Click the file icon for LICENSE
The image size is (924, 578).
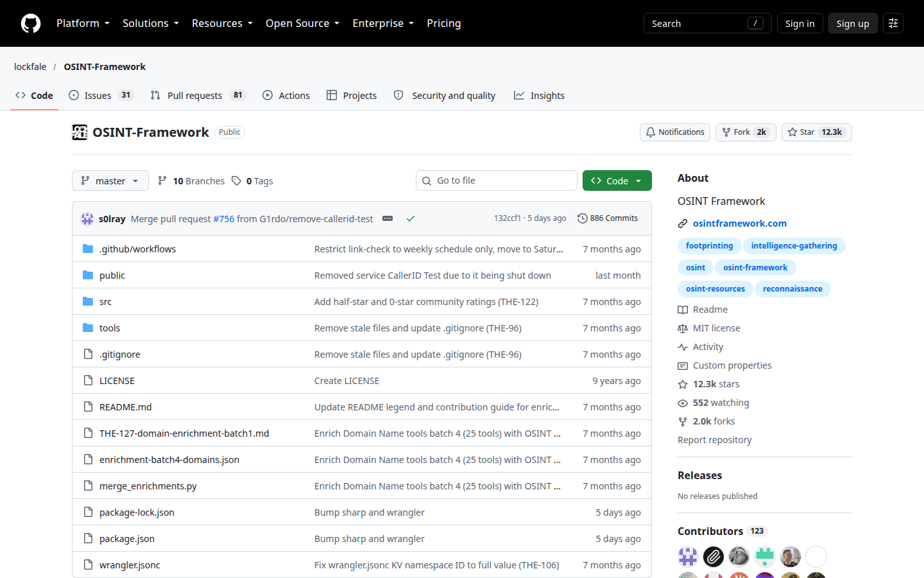coord(88,380)
